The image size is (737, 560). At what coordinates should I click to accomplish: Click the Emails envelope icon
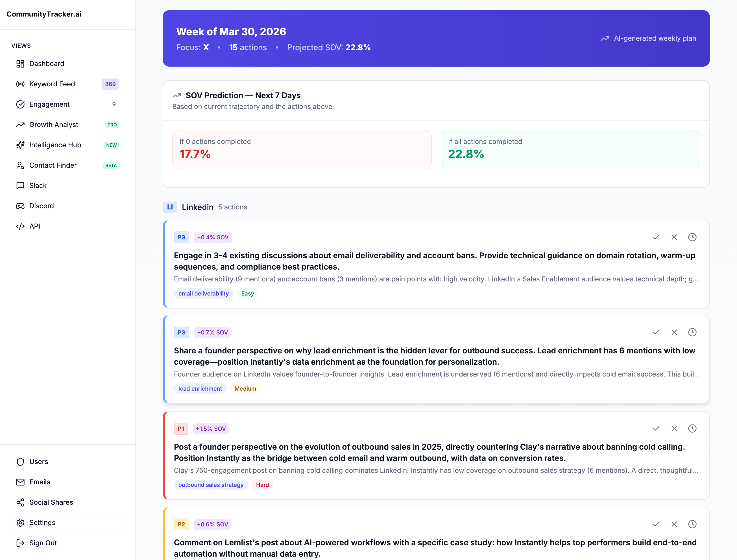pos(20,482)
